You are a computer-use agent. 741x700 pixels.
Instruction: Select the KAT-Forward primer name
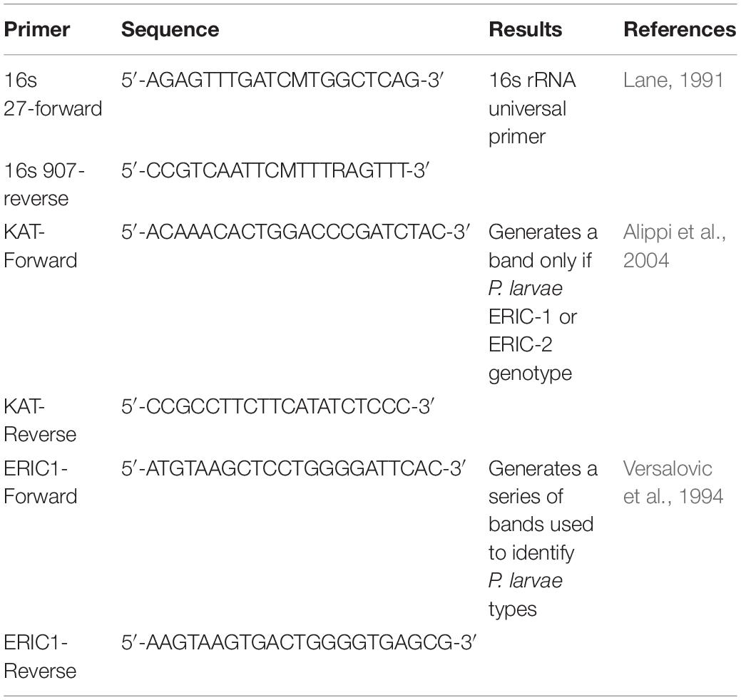[x=41, y=246]
